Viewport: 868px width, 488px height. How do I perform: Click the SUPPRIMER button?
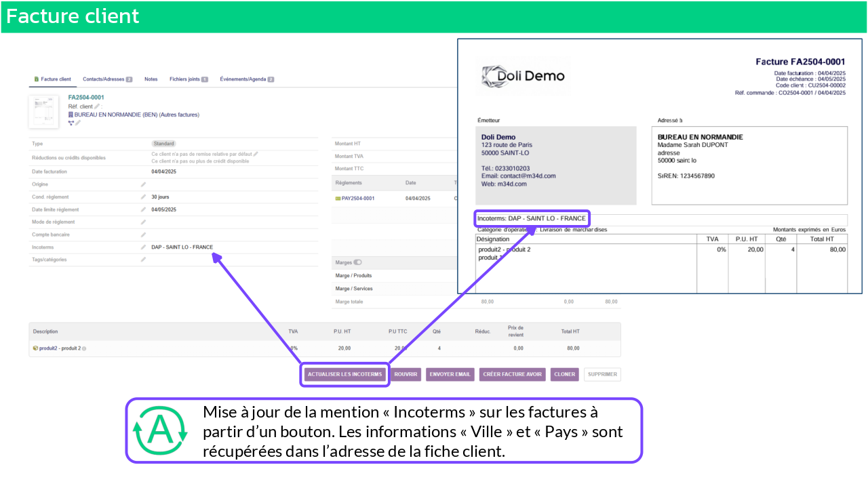[x=602, y=374]
